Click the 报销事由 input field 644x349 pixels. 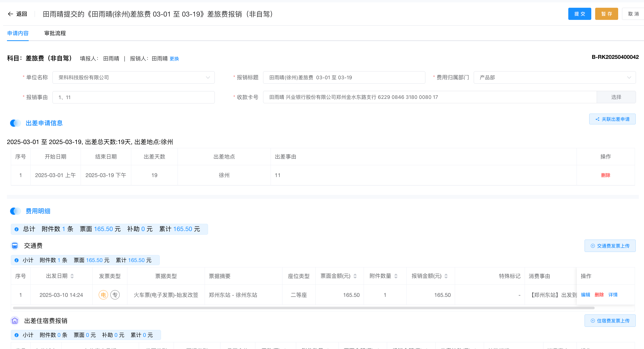[133, 97]
